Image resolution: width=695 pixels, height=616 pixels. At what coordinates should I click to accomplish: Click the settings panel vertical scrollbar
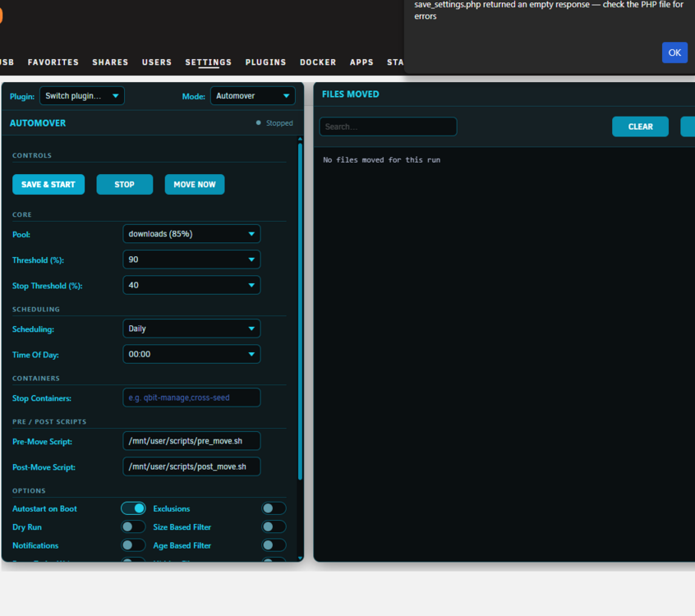(300, 311)
